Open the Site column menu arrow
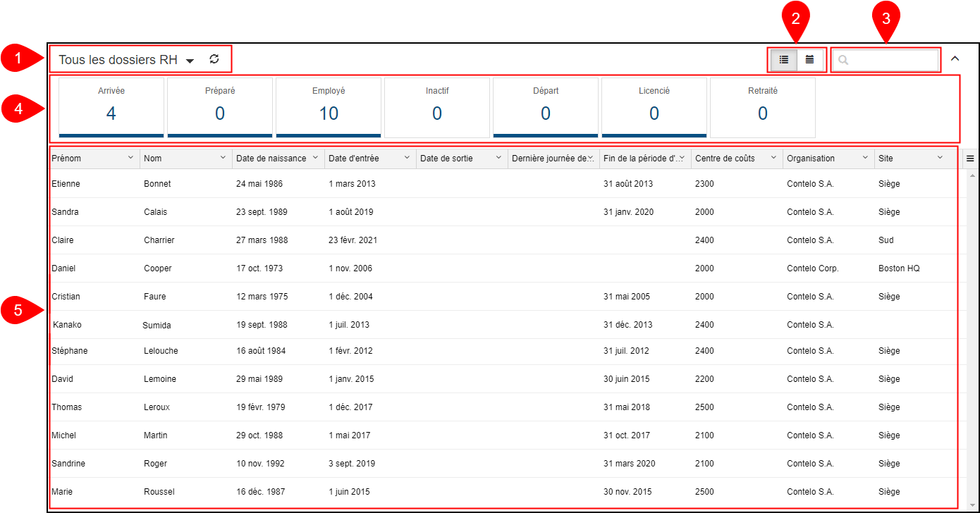 coord(940,158)
